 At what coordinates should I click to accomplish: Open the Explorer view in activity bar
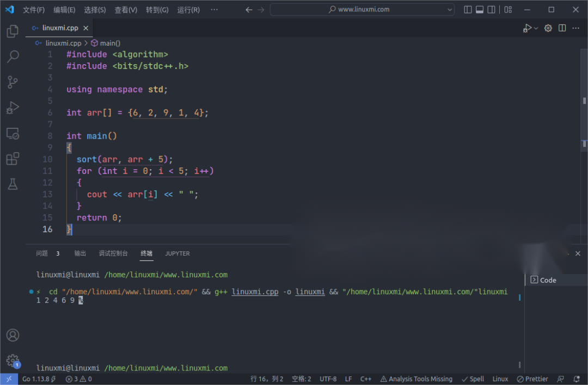(13, 31)
